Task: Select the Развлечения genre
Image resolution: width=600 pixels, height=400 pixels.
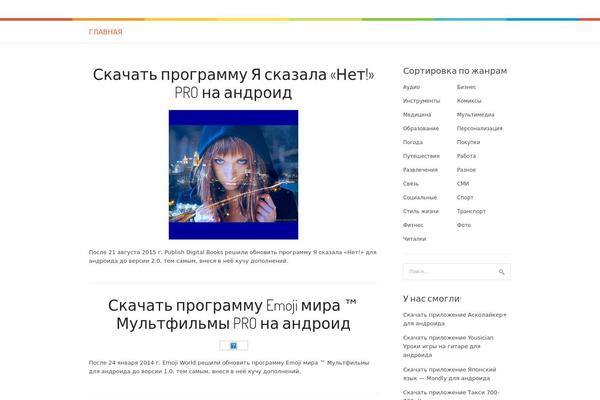Action: point(420,170)
